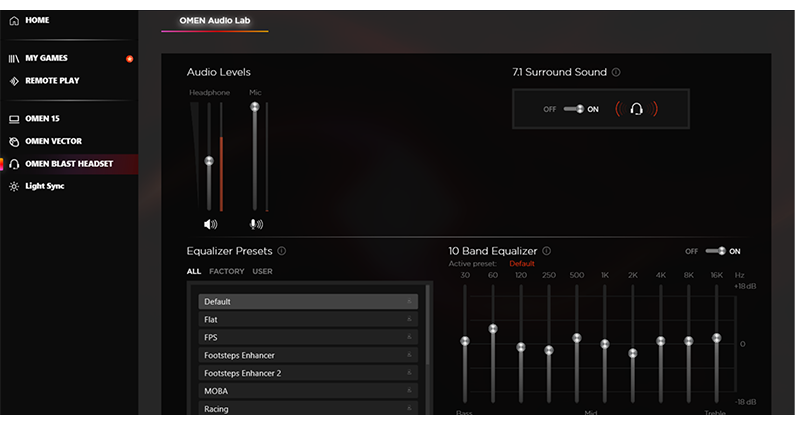The height and width of the screenshot is (430, 795).
Task: Apply the Racing preset
Action: pos(308,409)
